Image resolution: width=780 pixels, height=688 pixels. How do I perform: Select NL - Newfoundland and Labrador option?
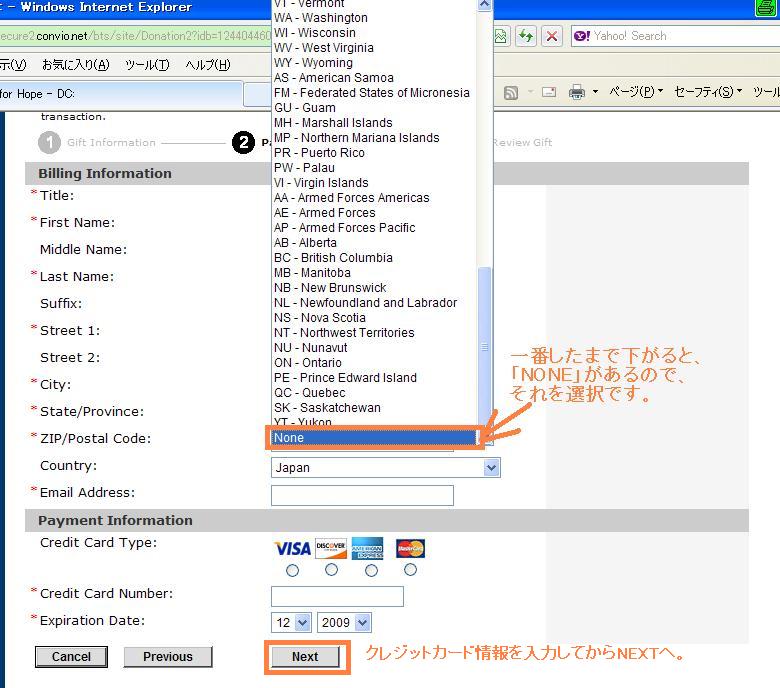pos(374,302)
